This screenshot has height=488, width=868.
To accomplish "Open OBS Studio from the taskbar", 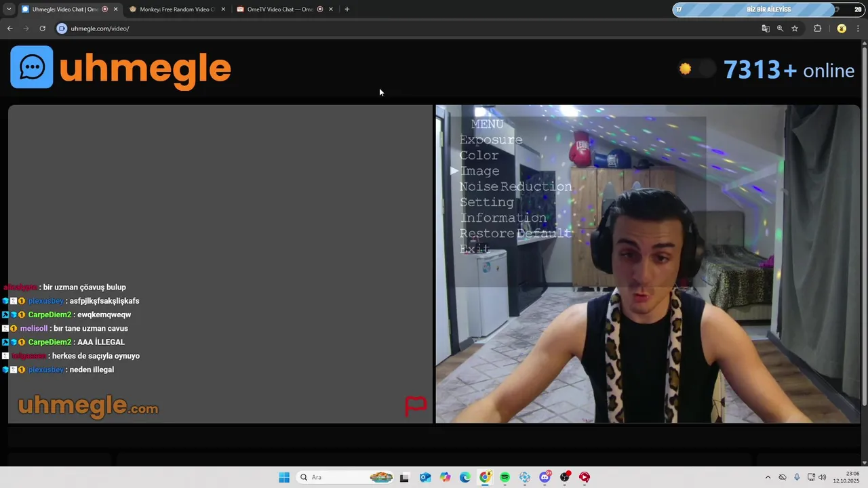I will (x=565, y=477).
